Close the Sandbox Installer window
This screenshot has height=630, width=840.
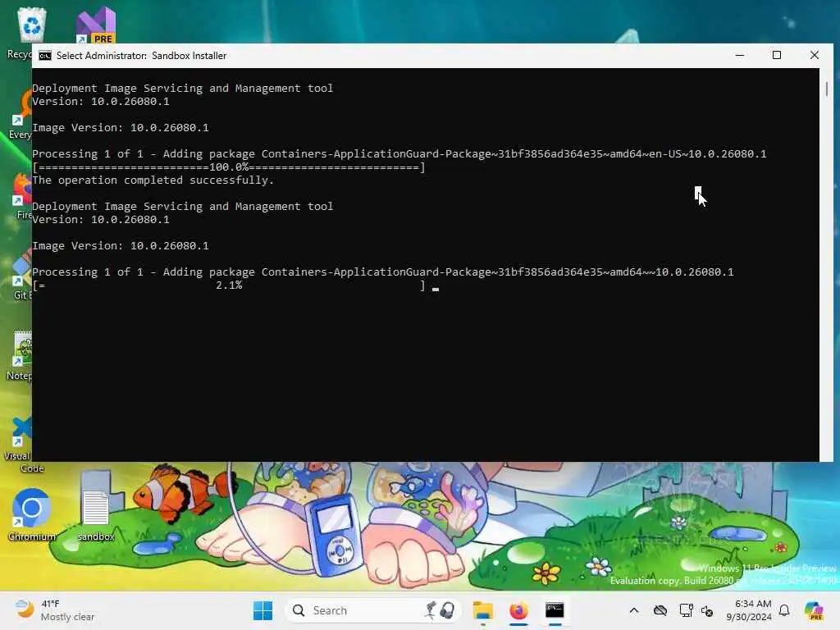click(815, 55)
